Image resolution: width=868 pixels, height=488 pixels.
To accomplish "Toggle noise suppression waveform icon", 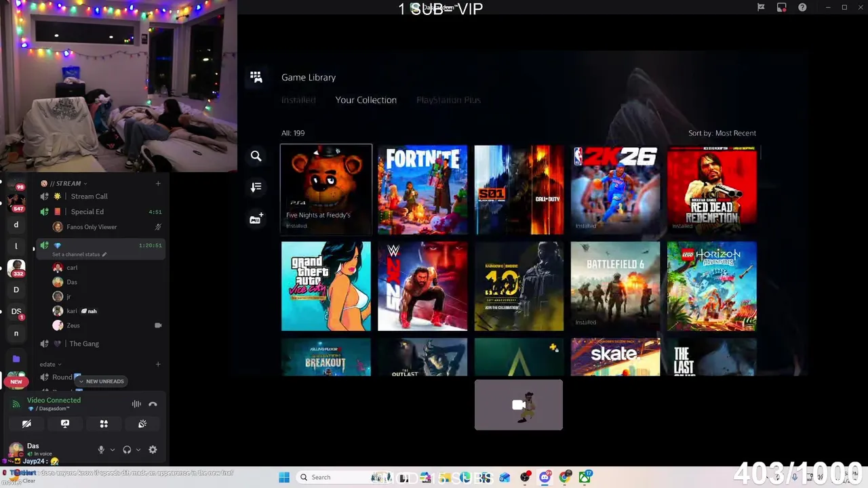I will tap(136, 404).
